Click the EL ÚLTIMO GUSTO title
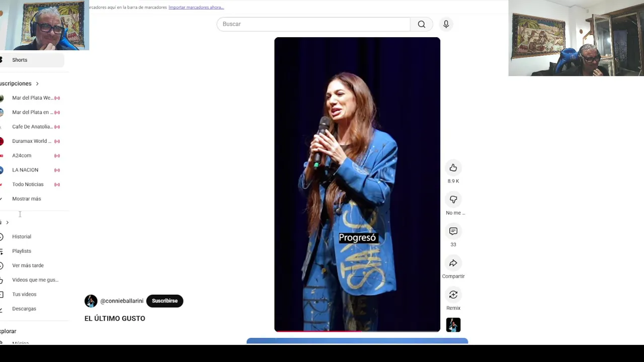This screenshot has width=644, height=362. [115, 318]
